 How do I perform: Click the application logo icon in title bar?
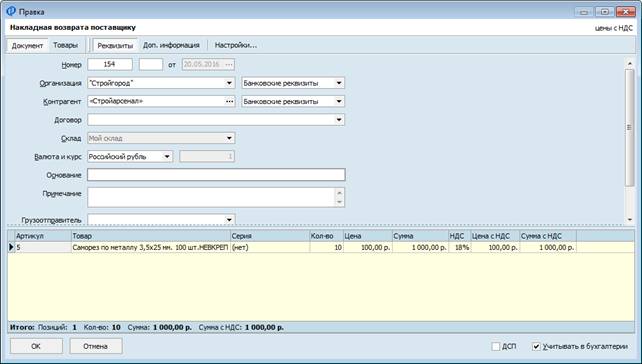pyautogui.click(x=11, y=11)
